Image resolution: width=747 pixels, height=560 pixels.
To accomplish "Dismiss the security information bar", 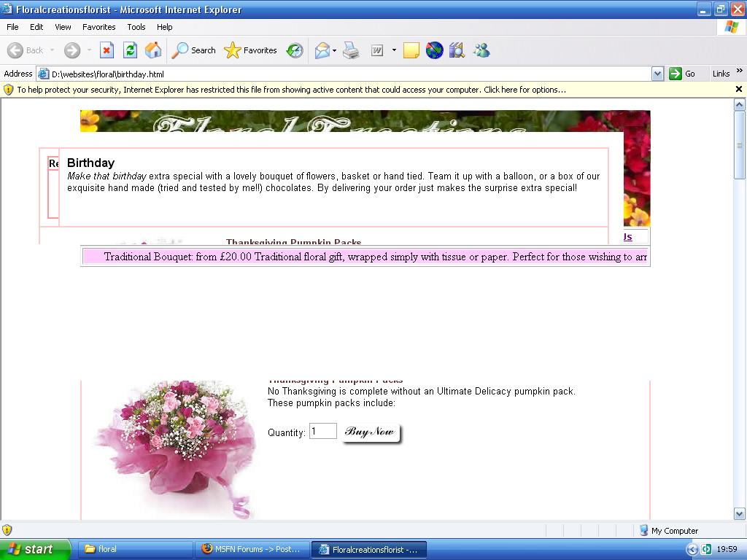I will [738, 89].
